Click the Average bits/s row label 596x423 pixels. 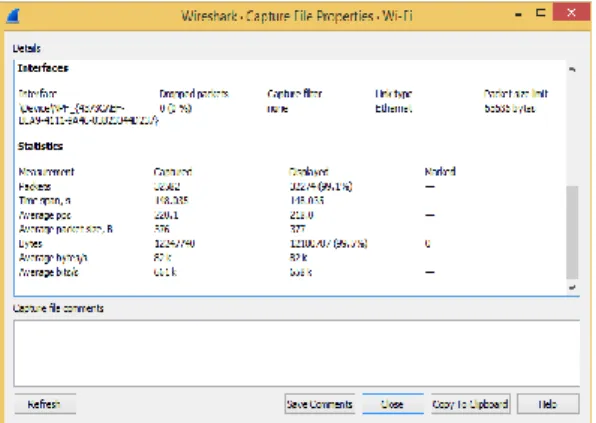(x=48, y=272)
